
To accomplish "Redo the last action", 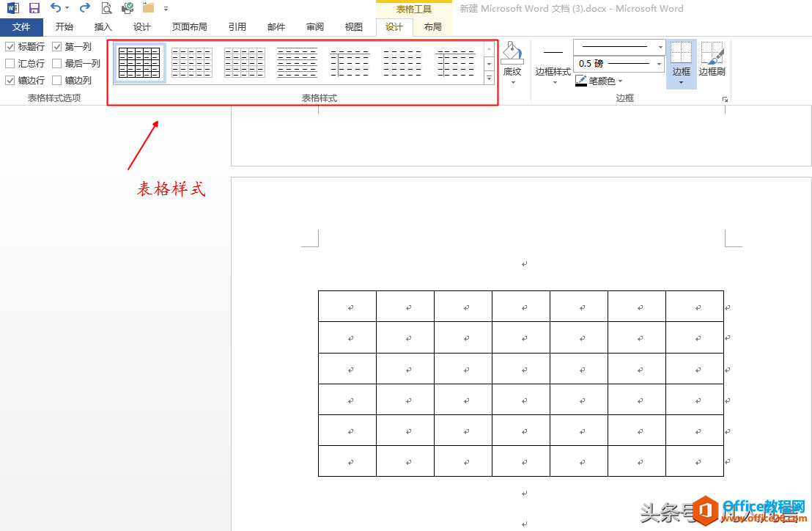I will click(x=85, y=8).
